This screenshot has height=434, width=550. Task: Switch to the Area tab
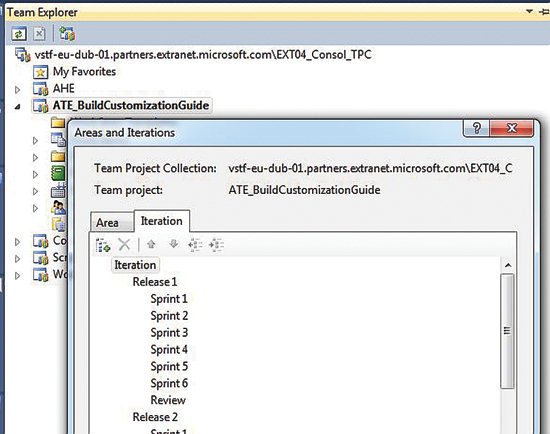[112, 222]
